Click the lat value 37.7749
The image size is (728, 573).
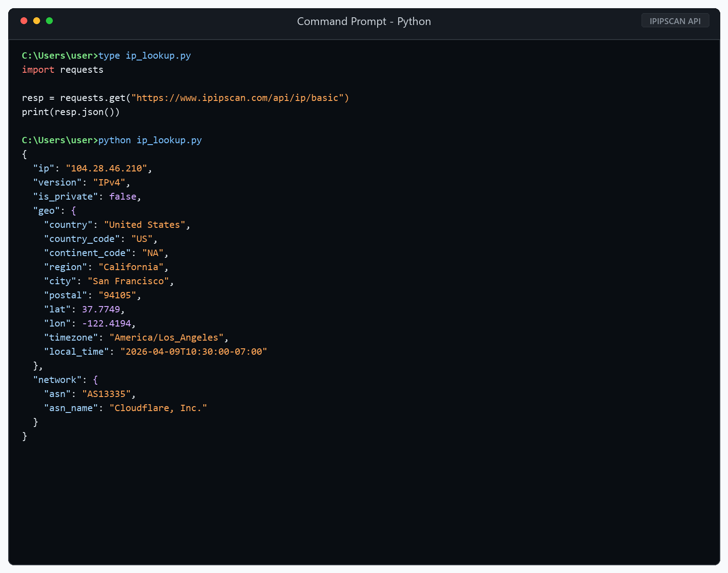coord(101,309)
